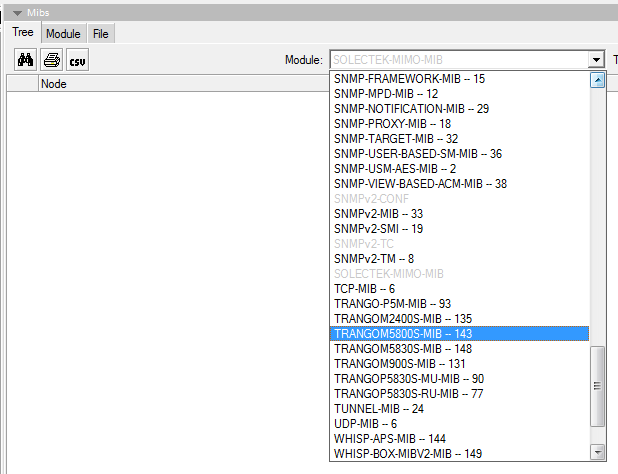Switch to the Module tab
The width and height of the screenshot is (618, 474).
[63, 34]
